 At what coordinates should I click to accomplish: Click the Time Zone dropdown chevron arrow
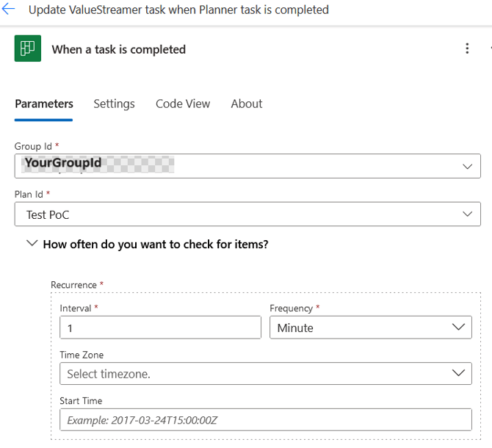click(458, 373)
